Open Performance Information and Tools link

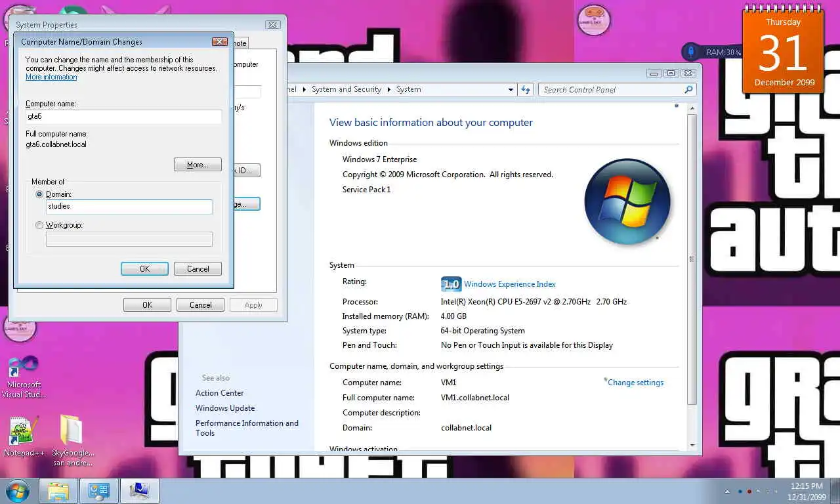(247, 428)
